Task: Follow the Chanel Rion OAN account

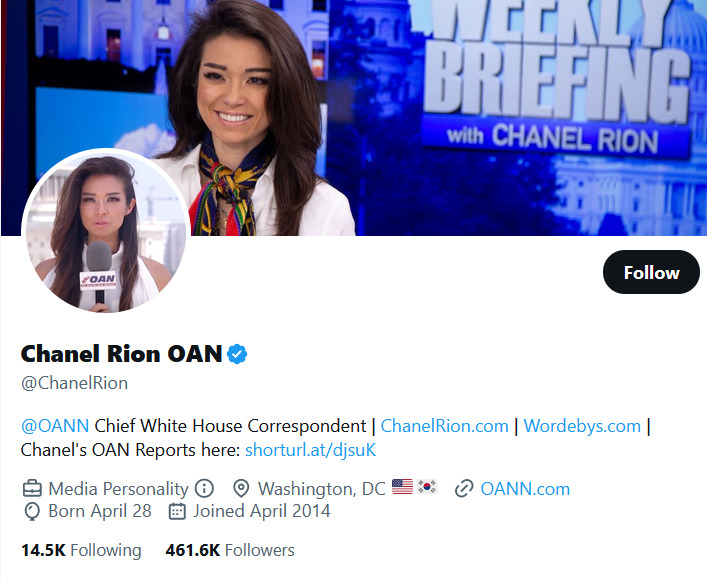Action: click(x=651, y=272)
